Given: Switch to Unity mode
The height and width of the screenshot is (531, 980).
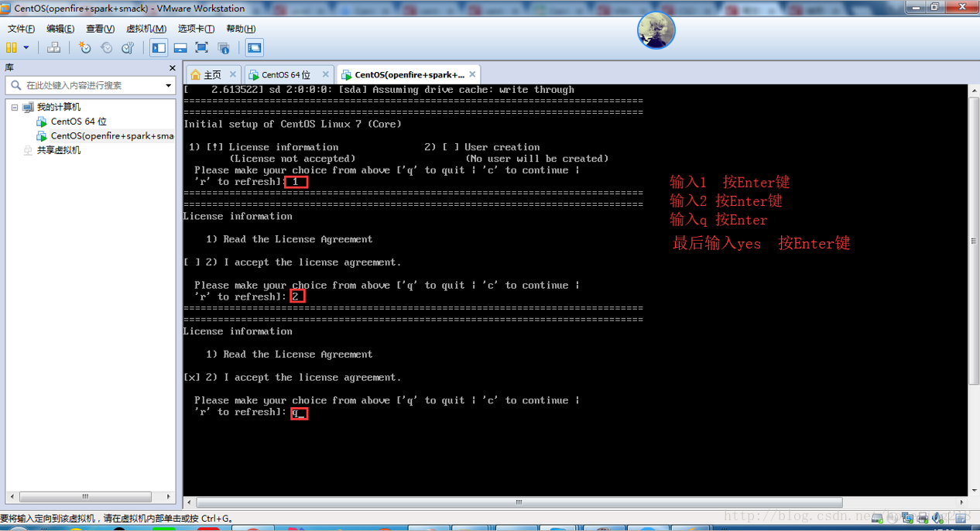Looking at the screenshot, I should (x=224, y=48).
